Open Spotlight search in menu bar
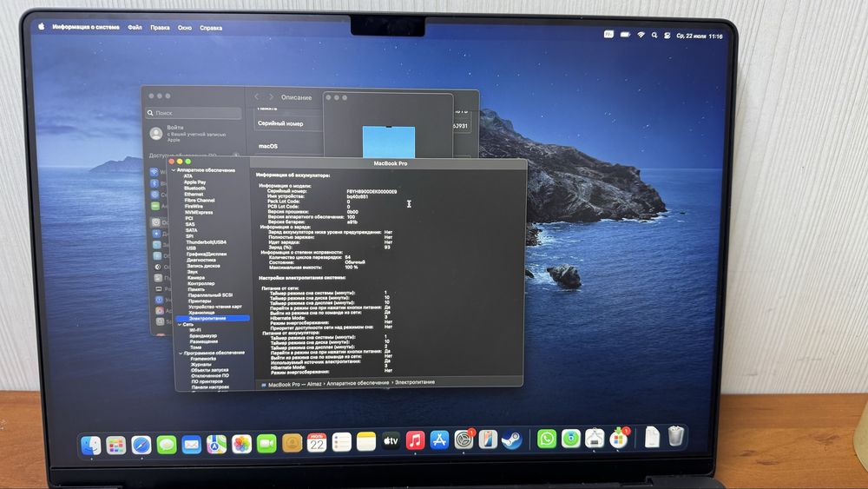The image size is (868, 489). pyautogui.click(x=654, y=35)
